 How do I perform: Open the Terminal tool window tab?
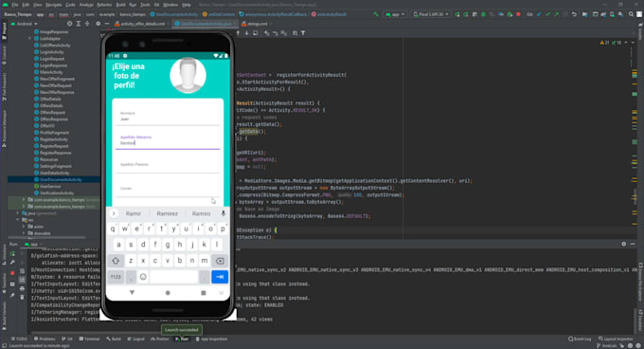coord(89,340)
